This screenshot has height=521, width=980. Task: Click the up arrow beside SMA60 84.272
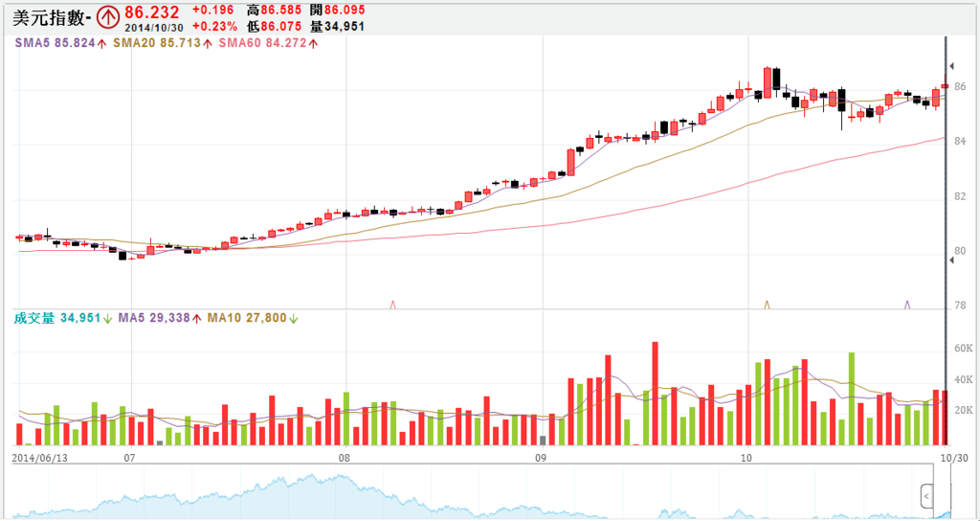[313, 44]
